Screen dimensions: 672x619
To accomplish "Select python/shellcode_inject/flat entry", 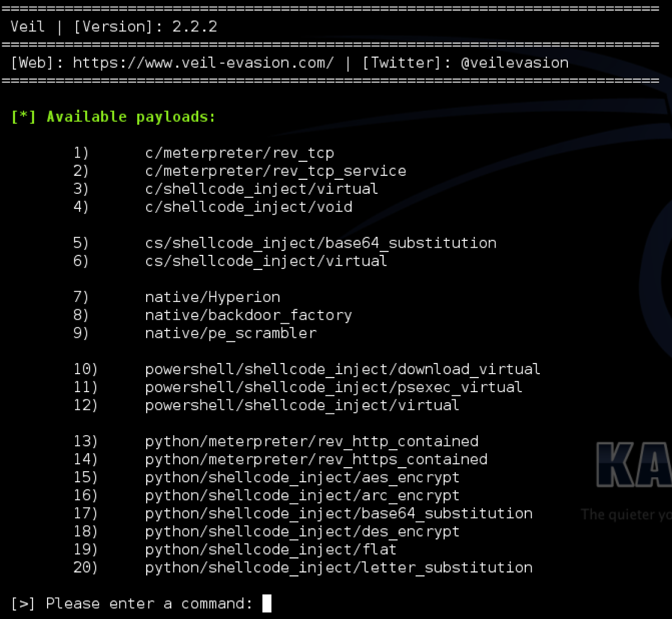I will pos(270,549).
